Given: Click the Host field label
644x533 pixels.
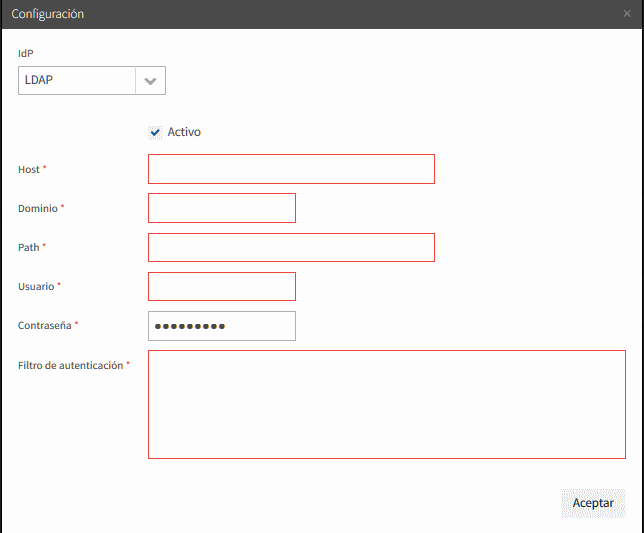Looking at the screenshot, I should point(29,169).
